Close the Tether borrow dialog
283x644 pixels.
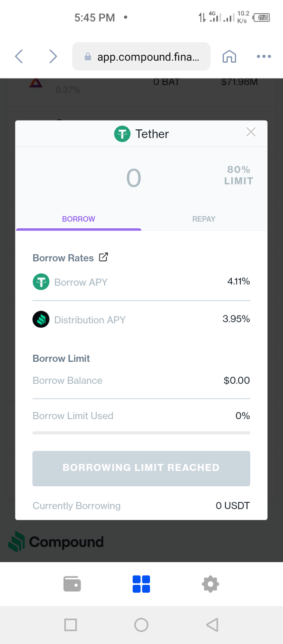pyautogui.click(x=251, y=132)
